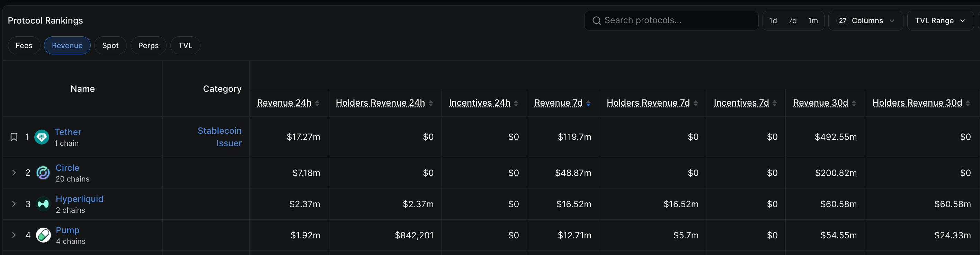The height and width of the screenshot is (255, 980).
Task: Select the 1m time range
Action: 813,20
